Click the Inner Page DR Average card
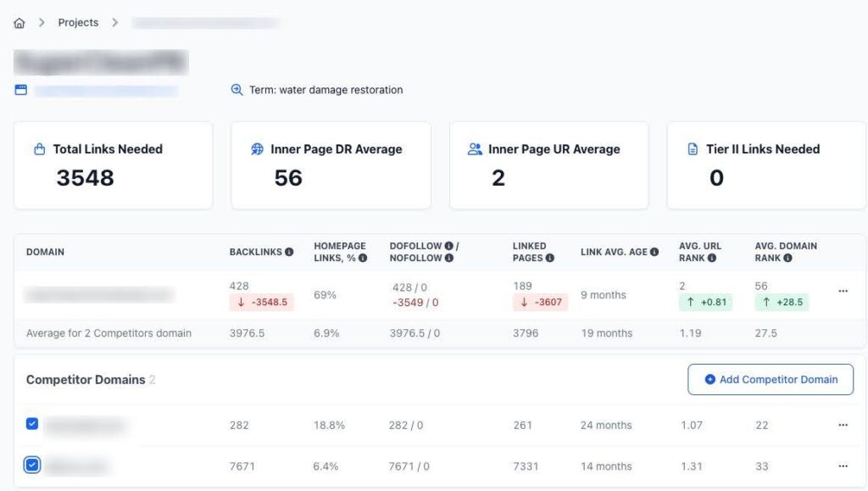The image size is (868, 491). [x=331, y=165]
